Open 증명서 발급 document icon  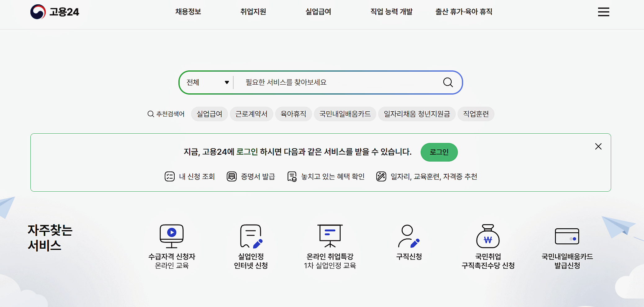point(232,176)
